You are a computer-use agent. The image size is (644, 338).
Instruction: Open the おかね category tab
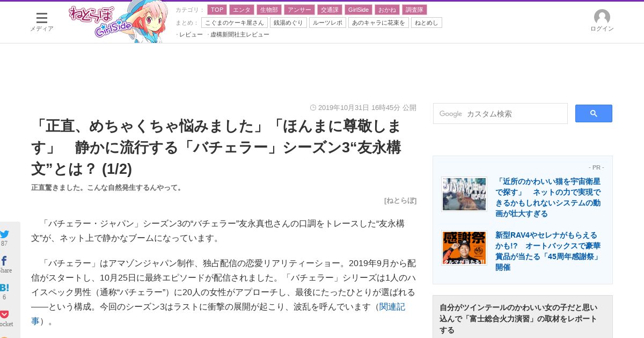[x=387, y=10]
